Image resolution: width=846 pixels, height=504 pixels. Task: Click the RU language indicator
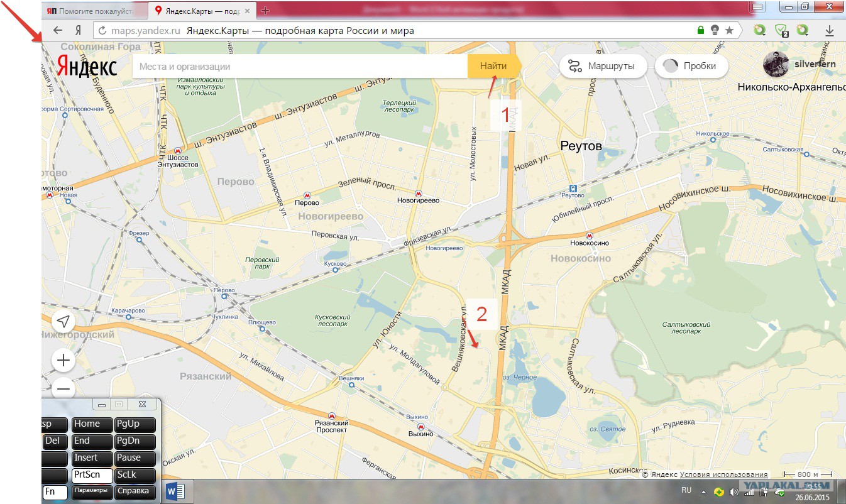point(686,490)
